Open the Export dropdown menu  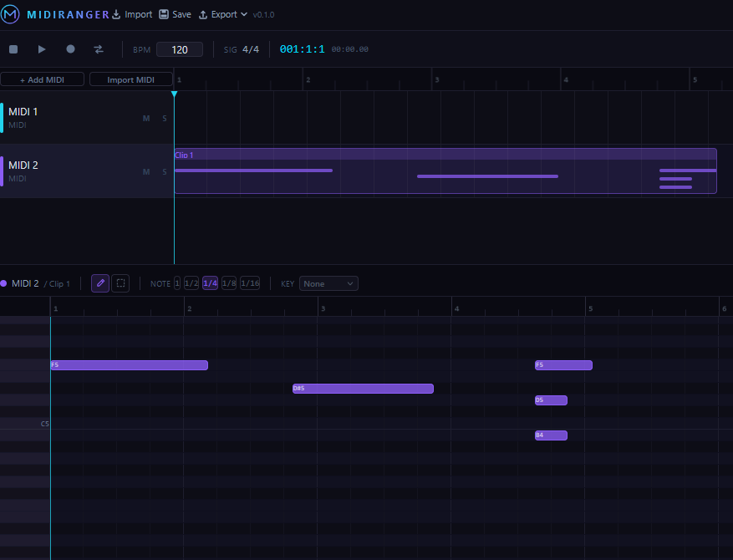(223, 14)
